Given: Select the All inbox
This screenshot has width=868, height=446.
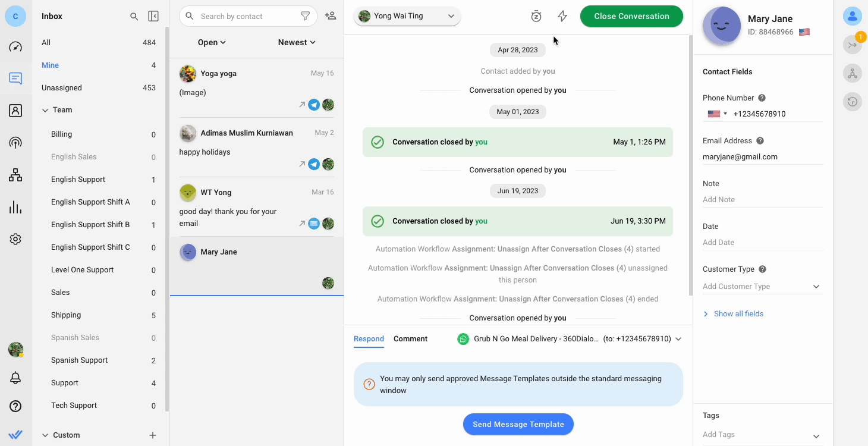Looking at the screenshot, I should point(99,42).
